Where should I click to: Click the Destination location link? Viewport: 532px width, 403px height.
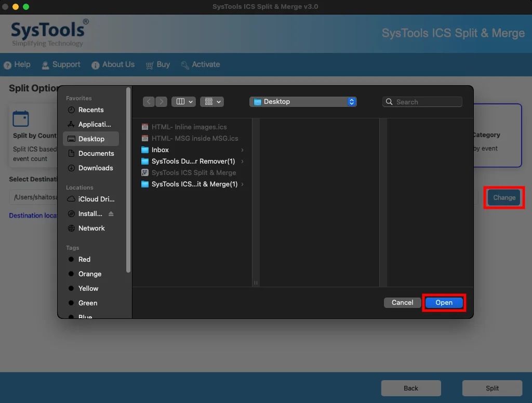(x=33, y=216)
